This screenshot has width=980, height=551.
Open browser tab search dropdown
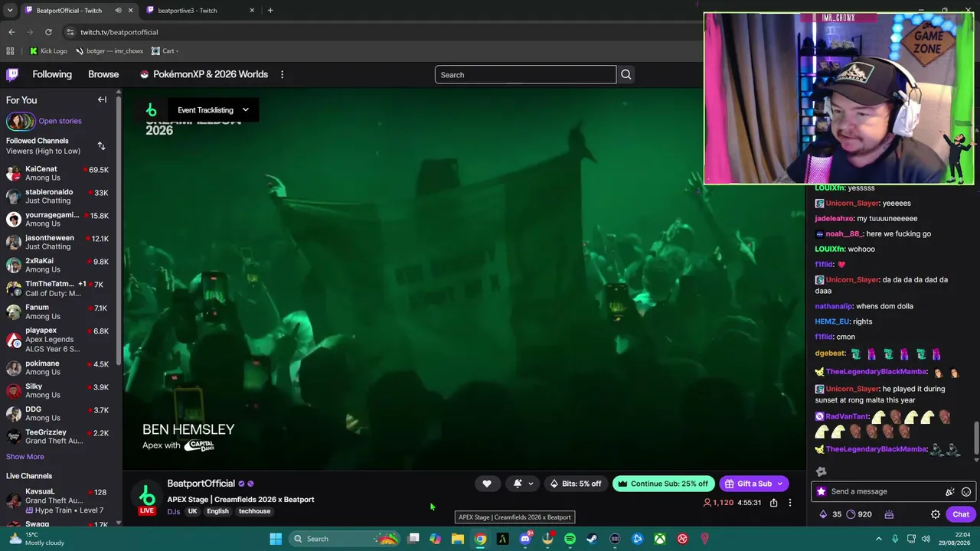tap(10, 10)
